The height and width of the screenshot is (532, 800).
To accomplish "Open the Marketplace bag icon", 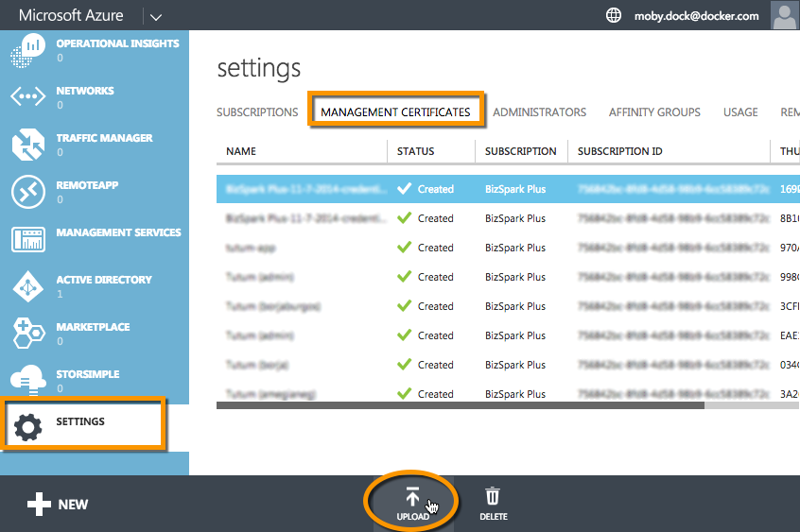I will pos(27,334).
